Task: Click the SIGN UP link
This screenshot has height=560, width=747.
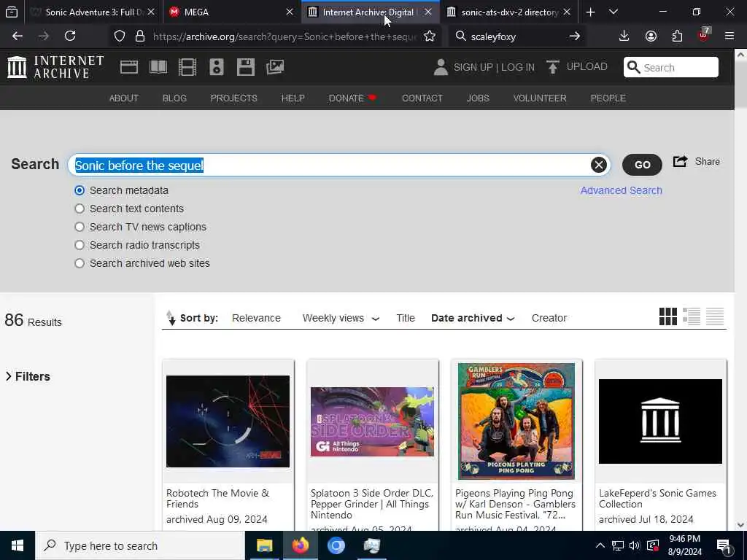Action: tap(473, 67)
